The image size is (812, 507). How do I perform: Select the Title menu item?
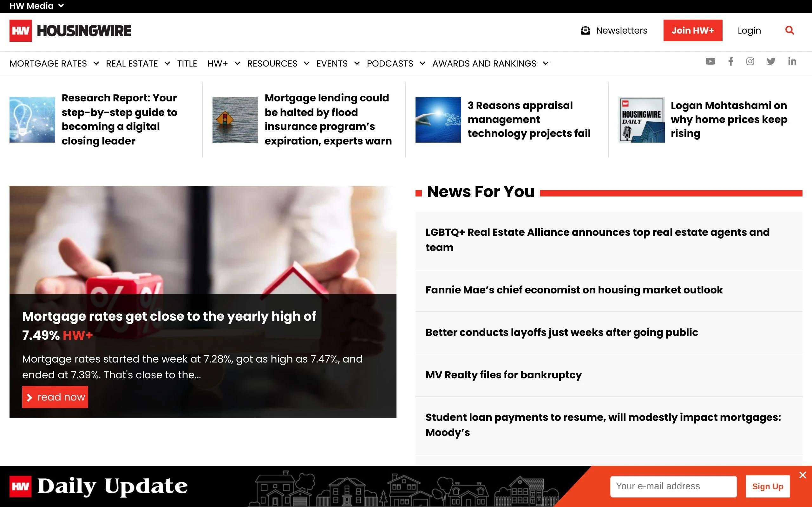point(187,63)
